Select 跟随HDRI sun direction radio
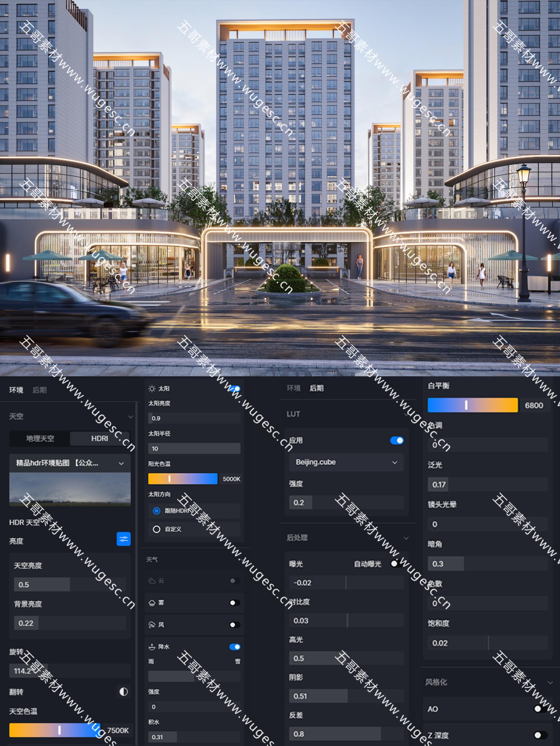The image size is (560, 746). (x=157, y=511)
